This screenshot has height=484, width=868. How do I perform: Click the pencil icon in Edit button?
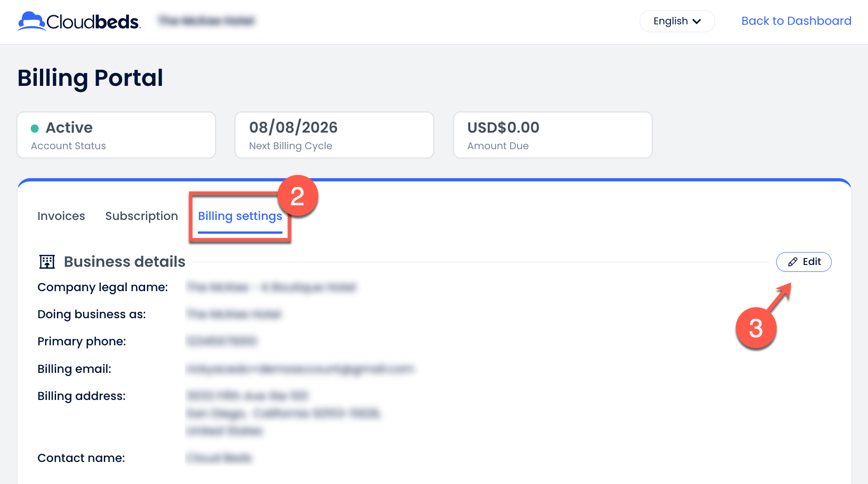point(793,262)
